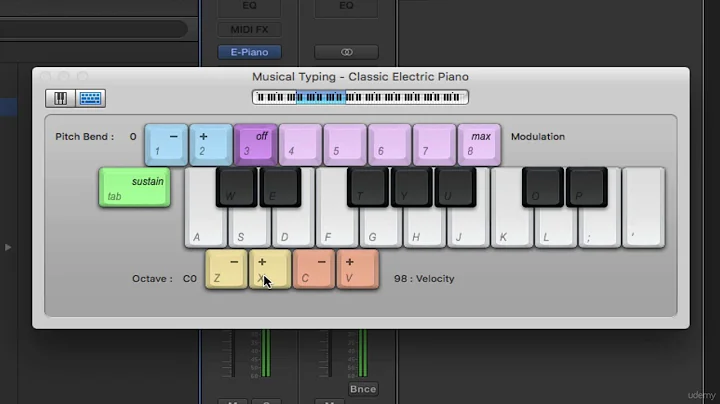720x404 pixels.
Task: Play the white apostrophe key
Action: tap(643, 208)
